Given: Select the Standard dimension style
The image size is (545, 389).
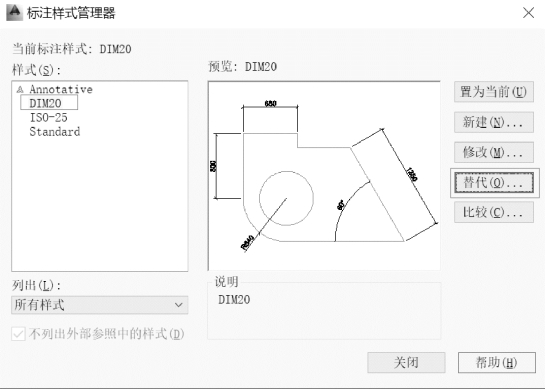Looking at the screenshot, I should 55,132.
